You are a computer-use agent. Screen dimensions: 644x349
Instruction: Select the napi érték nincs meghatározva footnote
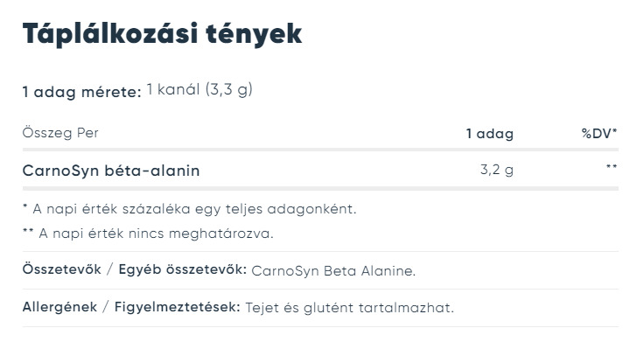pos(148,234)
